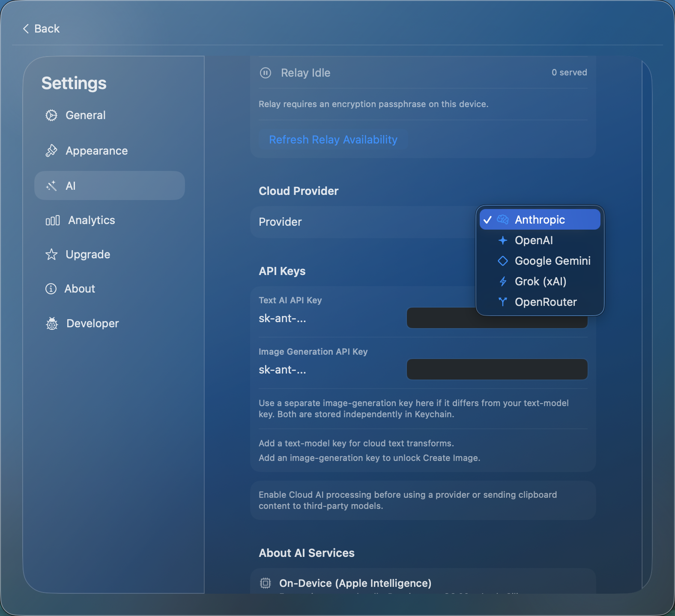Image resolution: width=675 pixels, height=616 pixels.
Task: Click the '0 served' relay counter
Action: coord(569,72)
